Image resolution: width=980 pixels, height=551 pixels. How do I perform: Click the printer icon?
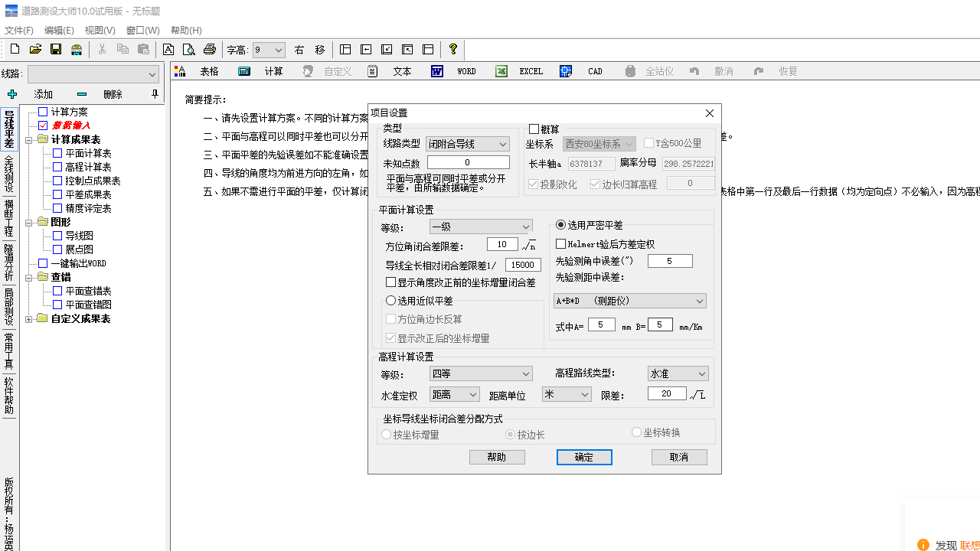click(x=210, y=50)
